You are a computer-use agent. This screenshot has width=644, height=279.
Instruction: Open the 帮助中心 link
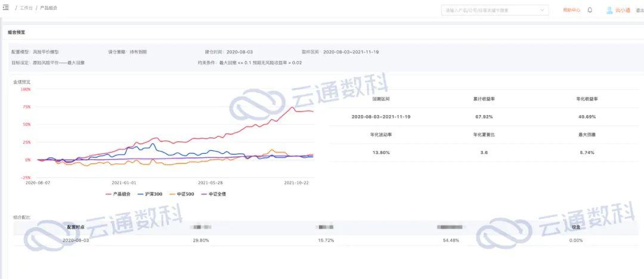571,10
